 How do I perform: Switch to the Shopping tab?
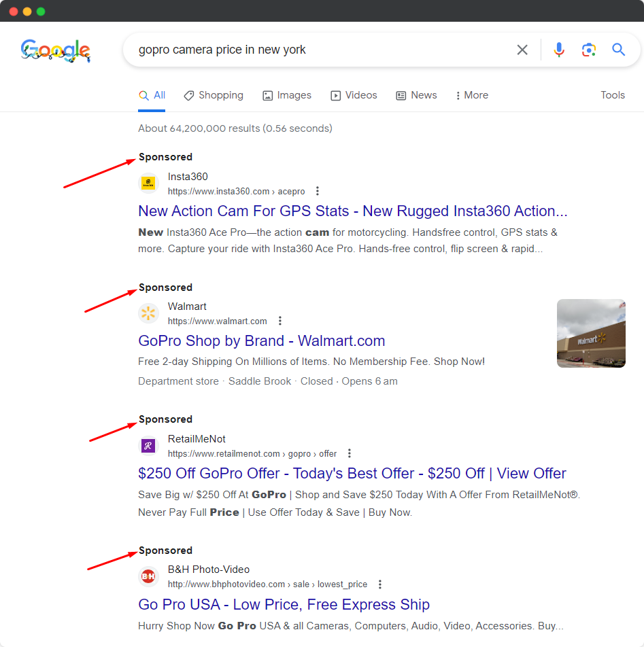click(214, 95)
